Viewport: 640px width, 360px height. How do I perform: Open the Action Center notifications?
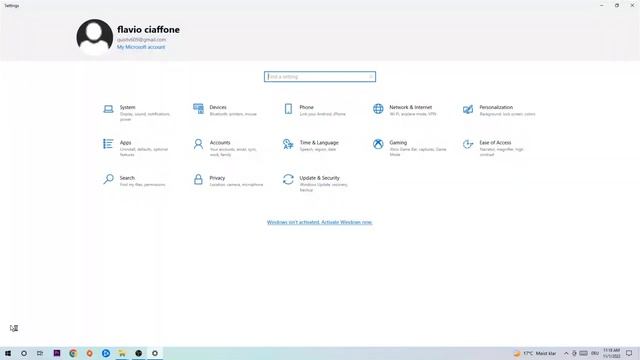click(629, 353)
